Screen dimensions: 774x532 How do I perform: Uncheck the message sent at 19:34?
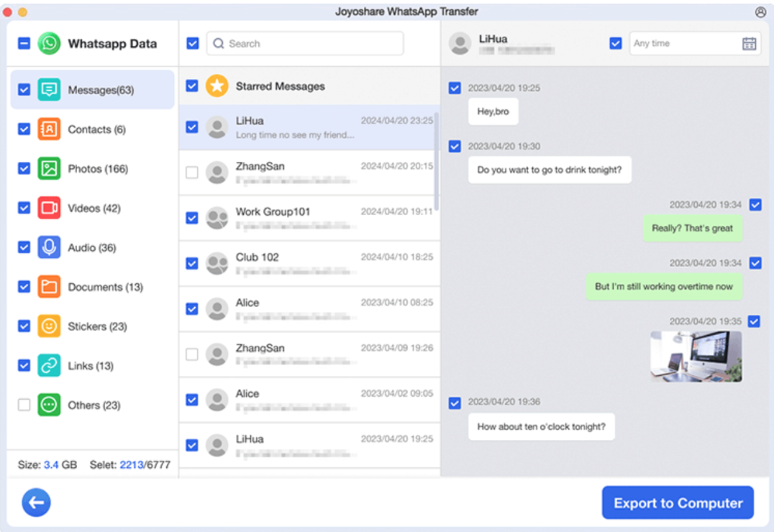(x=755, y=204)
